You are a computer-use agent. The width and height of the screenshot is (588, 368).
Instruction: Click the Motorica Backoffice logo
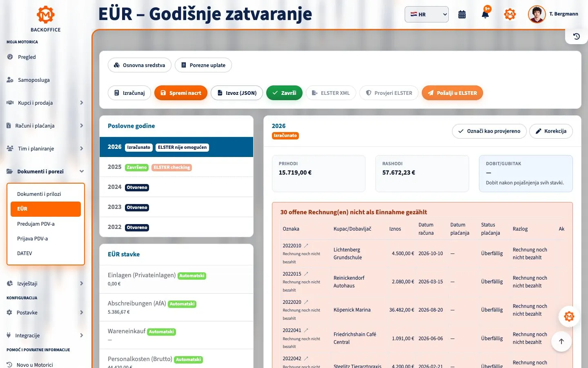pos(46,19)
